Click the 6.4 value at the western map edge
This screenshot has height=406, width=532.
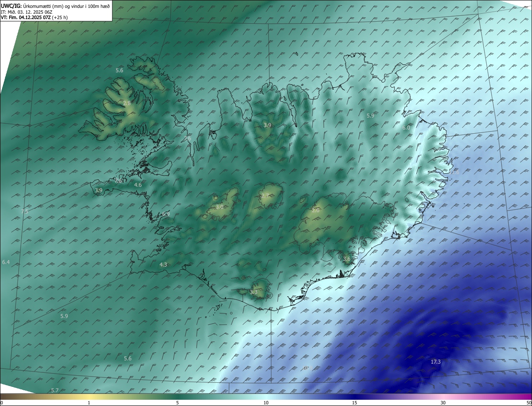click(6, 262)
